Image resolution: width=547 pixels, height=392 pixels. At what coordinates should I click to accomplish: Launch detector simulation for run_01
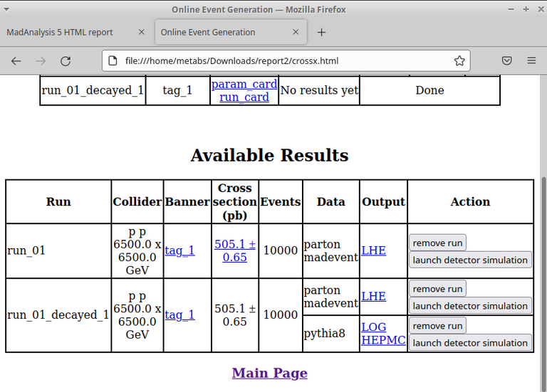pyautogui.click(x=470, y=260)
